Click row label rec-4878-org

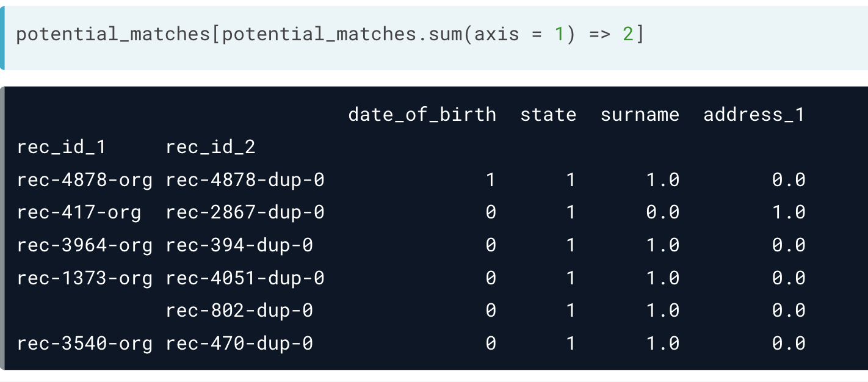pos(84,180)
